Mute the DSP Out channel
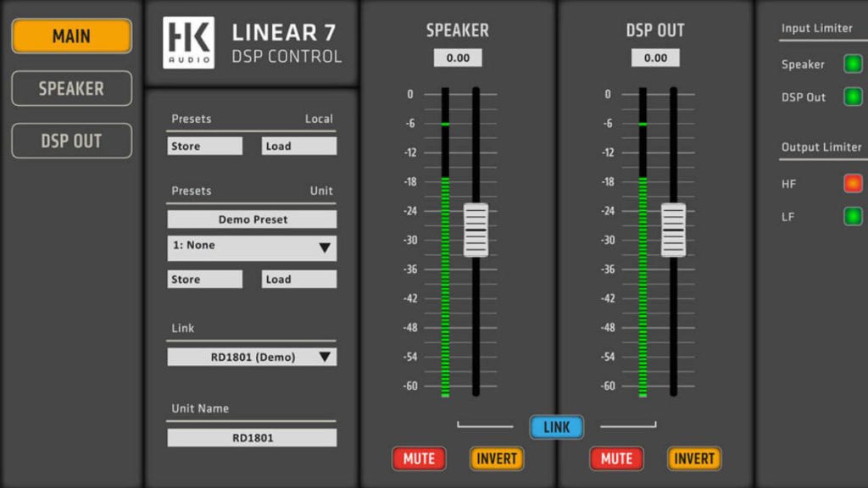 [617, 458]
